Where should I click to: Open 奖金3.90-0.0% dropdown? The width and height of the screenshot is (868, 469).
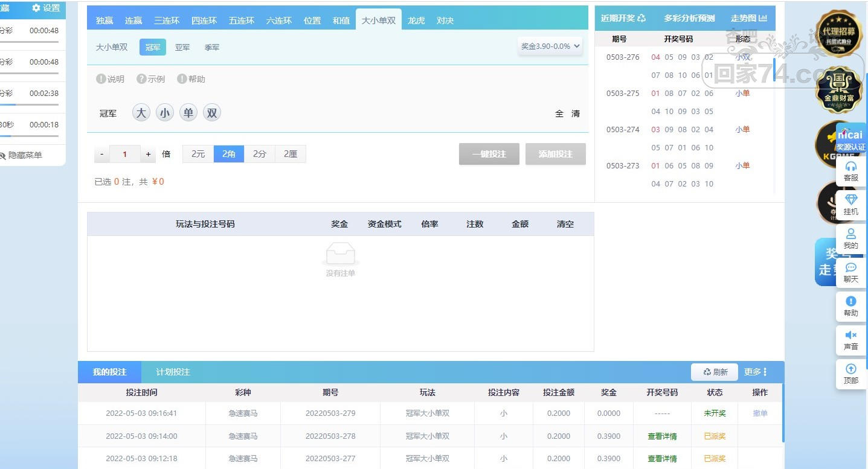coord(550,46)
